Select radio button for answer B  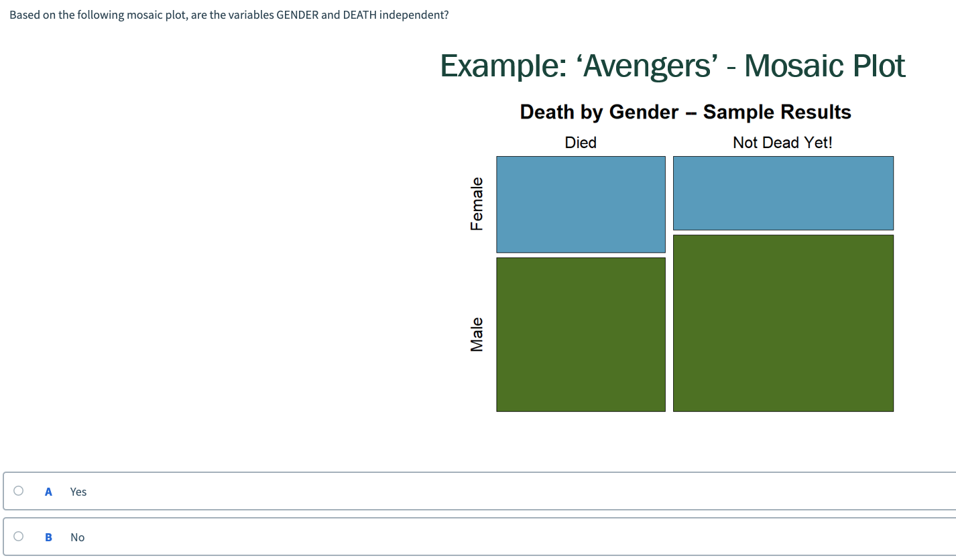coord(18,537)
